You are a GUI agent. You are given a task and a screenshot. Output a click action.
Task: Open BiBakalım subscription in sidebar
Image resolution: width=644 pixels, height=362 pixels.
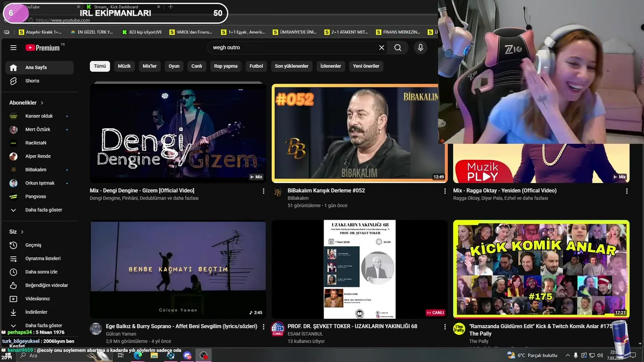tap(40, 170)
